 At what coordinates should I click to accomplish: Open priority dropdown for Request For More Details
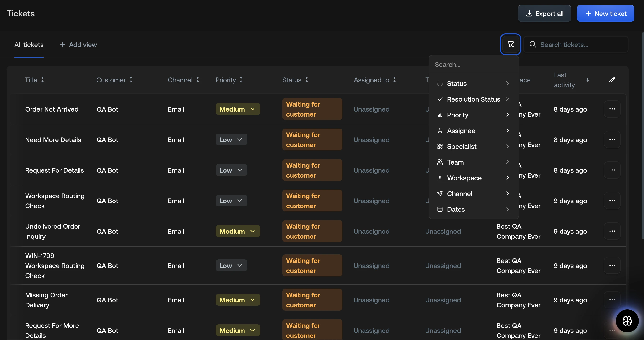(238, 330)
